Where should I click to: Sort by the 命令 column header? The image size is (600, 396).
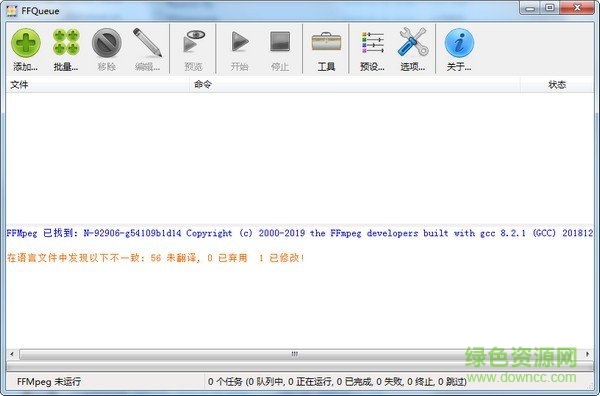coord(355,85)
